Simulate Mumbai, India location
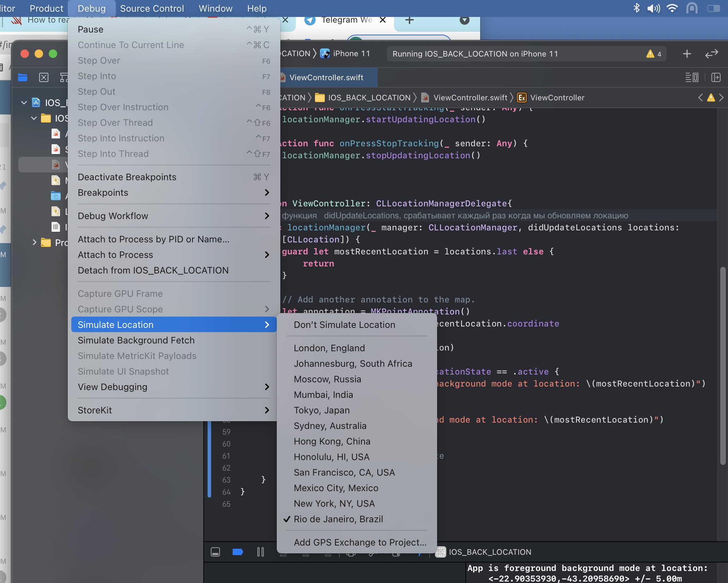This screenshot has width=728, height=583. point(357,395)
